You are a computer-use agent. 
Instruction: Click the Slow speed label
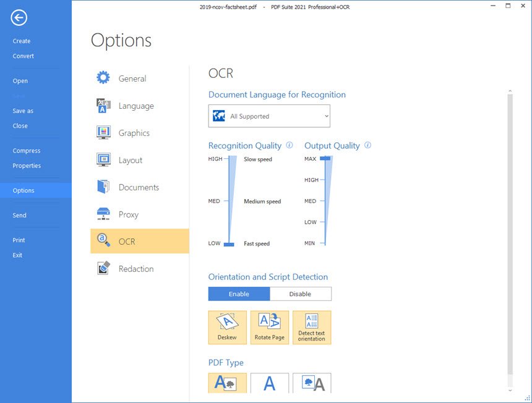[258, 159]
